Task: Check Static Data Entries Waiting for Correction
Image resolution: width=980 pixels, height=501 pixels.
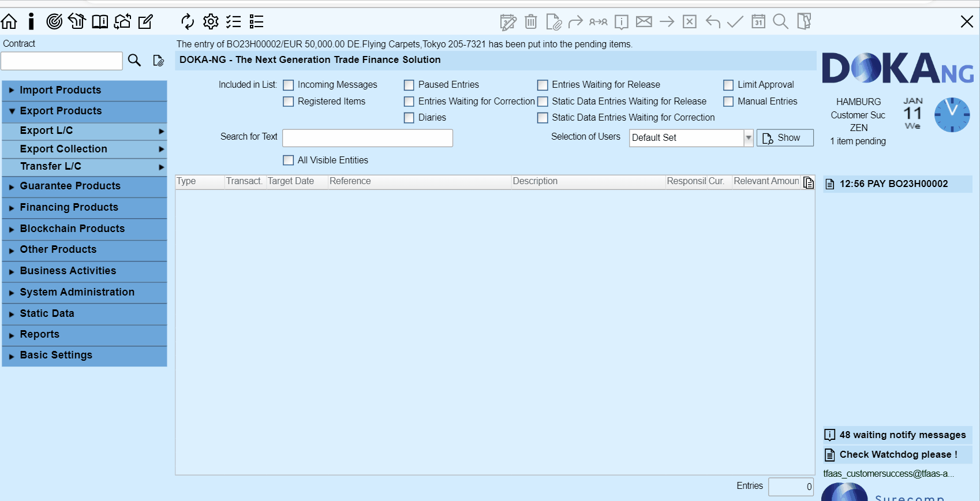Action: [x=543, y=118]
